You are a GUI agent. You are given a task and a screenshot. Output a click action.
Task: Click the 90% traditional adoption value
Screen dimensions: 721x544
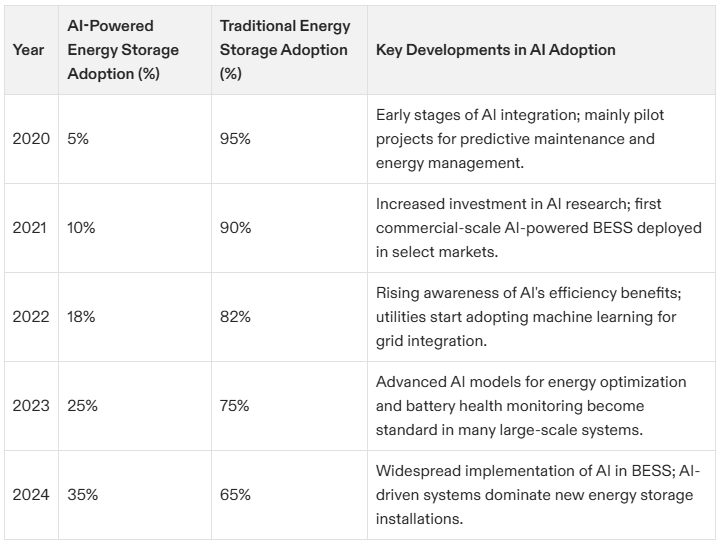click(x=235, y=228)
